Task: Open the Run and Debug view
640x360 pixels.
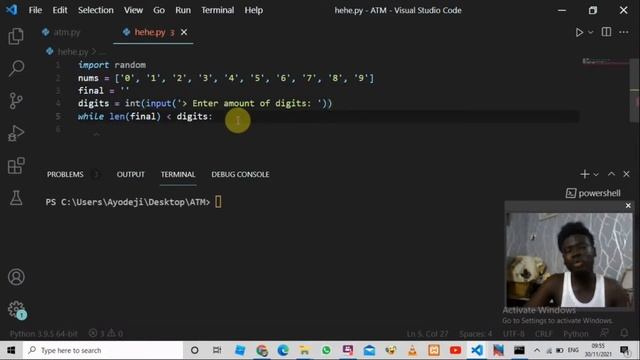Action: 16,133
